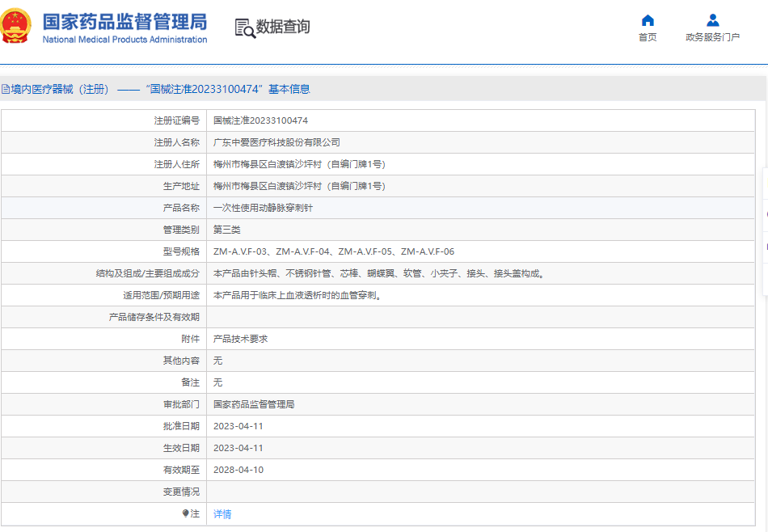Image resolution: width=768 pixels, height=532 pixels.
Task: Click the 产品储存条件及有效期 label
Action: (x=154, y=317)
